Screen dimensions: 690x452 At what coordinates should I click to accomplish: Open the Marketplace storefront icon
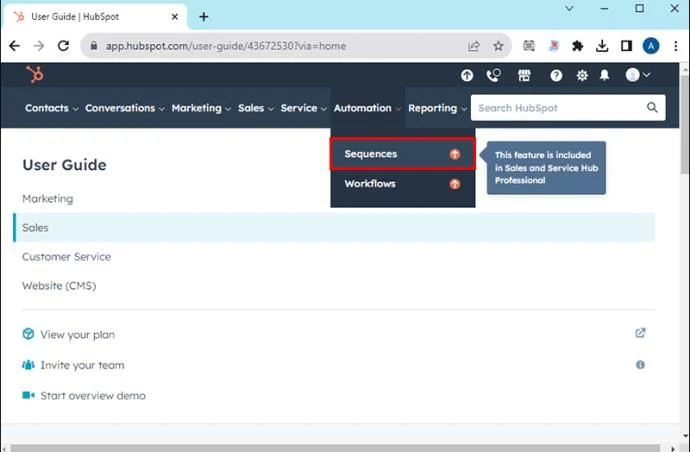pos(524,75)
